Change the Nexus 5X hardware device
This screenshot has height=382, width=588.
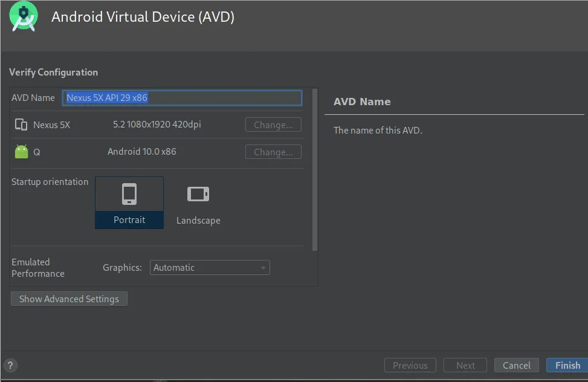(273, 125)
